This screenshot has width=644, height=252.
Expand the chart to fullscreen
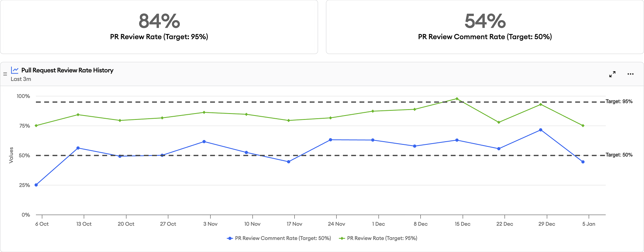coord(612,74)
